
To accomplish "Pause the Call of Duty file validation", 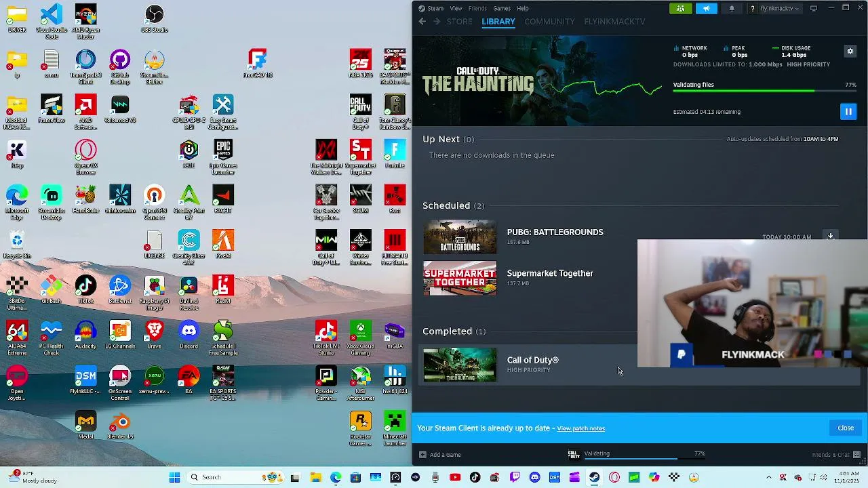I will [x=848, y=112].
